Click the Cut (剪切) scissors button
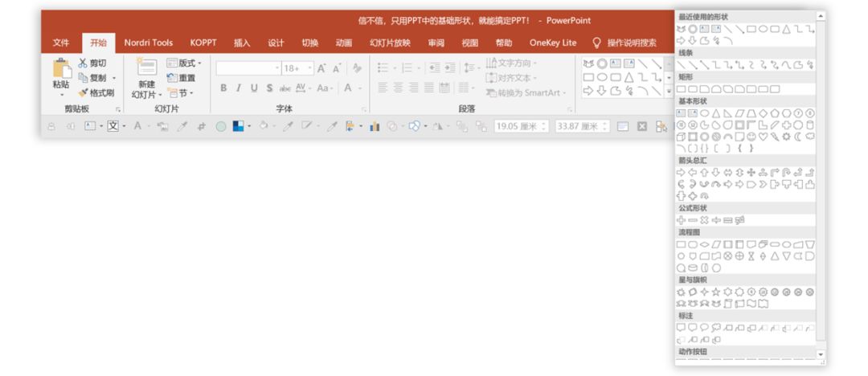Viewport: 868px width, 376px height. (x=92, y=63)
